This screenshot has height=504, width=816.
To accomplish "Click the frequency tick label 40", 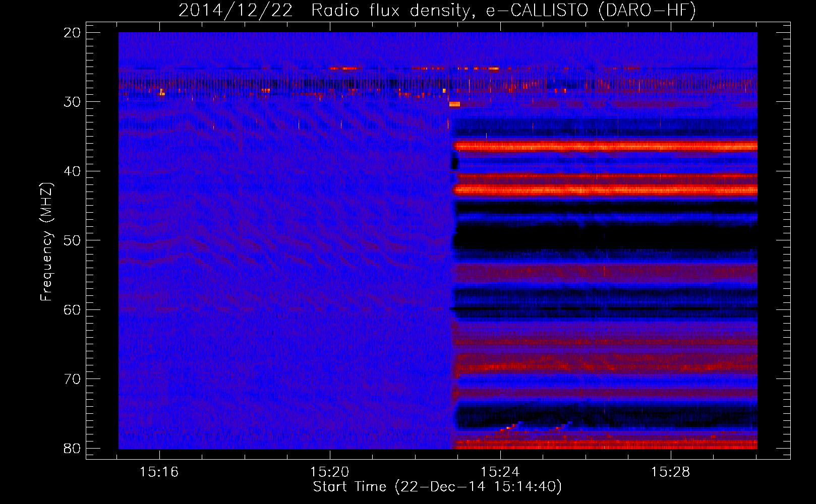I will [73, 171].
